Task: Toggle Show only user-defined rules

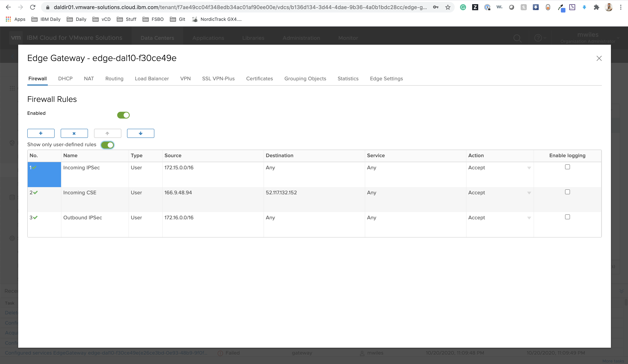Action: [108, 145]
